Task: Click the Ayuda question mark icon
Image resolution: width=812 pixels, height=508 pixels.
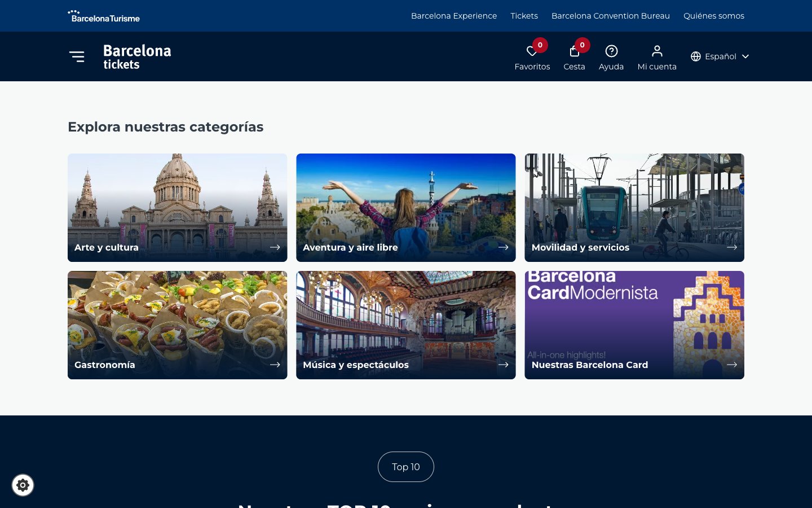Action: (x=611, y=51)
